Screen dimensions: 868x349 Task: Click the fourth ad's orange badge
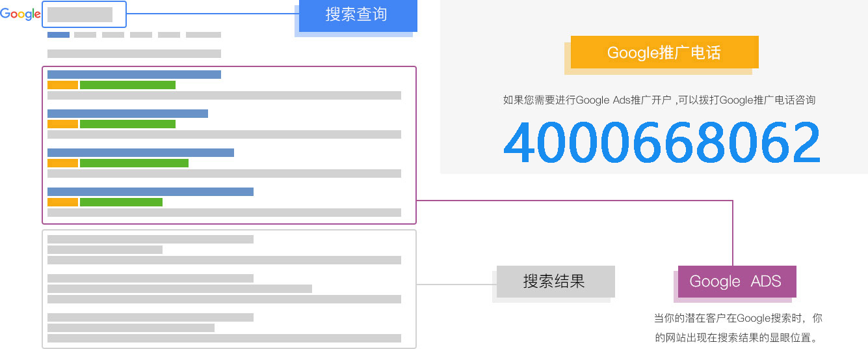pos(62,202)
